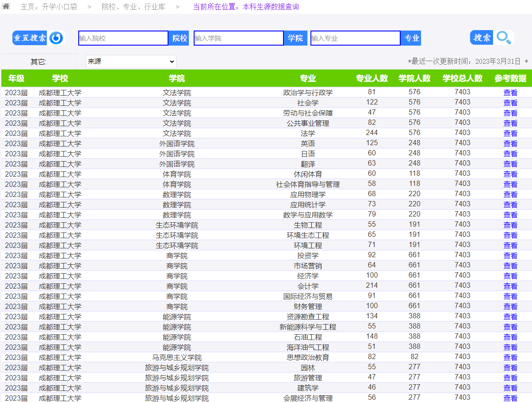The image size is (532, 402).
Task: View data for 法学 major
Action: [x=510, y=134]
